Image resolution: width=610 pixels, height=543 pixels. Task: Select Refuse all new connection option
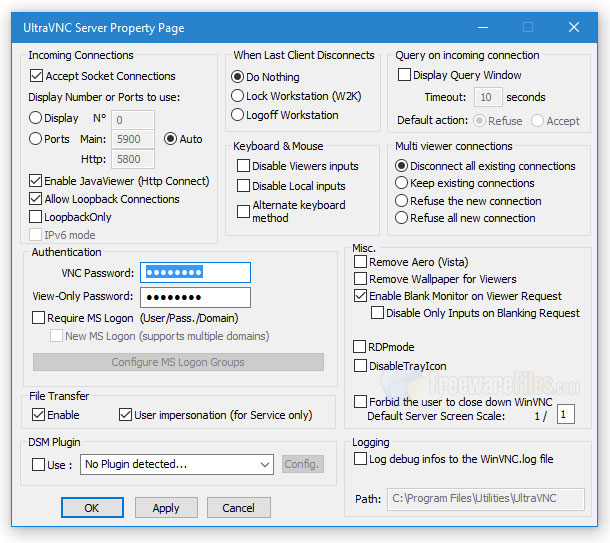click(x=402, y=218)
